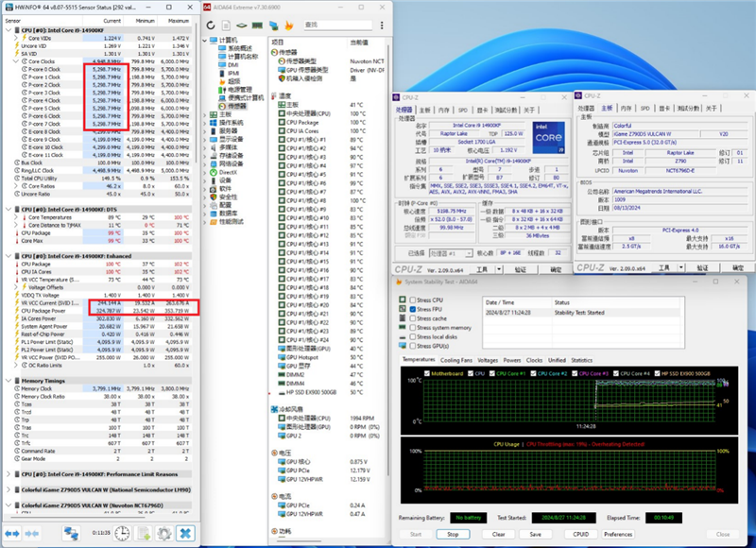Click the HWiNFO blue X close-sensors icon
This screenshot has height=548, width=756.
coord(185,534)
